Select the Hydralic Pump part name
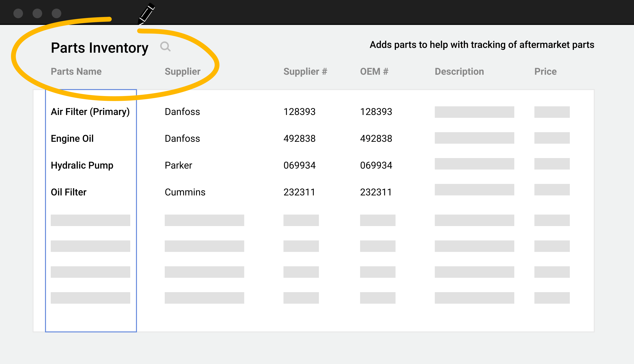This screenshot has height=364, width=634. (x=82, y=165)
